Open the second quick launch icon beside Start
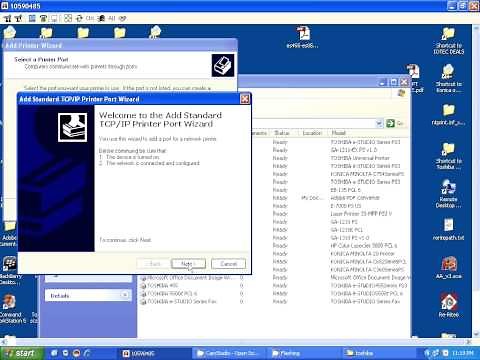 pyautogui.click(x=65, y=353)
